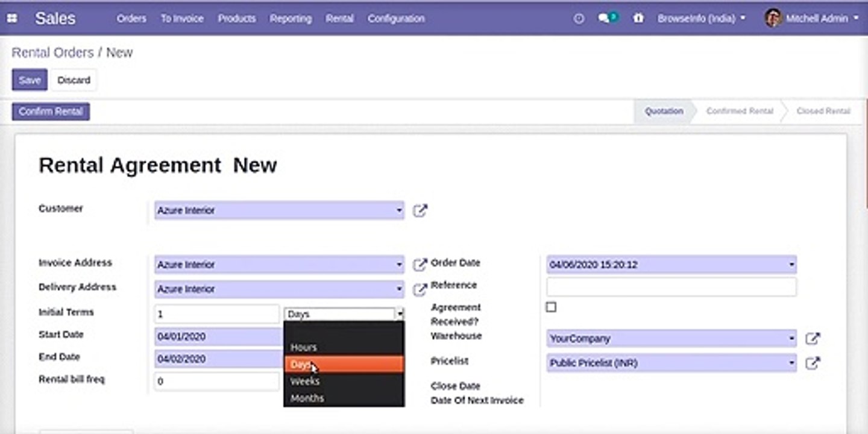Click the Save button

[x=30, y=80]
